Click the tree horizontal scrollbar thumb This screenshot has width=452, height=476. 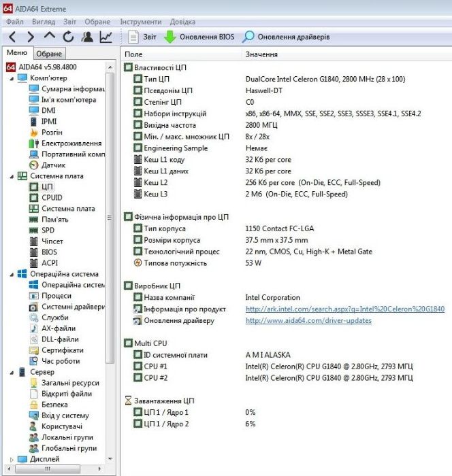(x=48, y=469)
